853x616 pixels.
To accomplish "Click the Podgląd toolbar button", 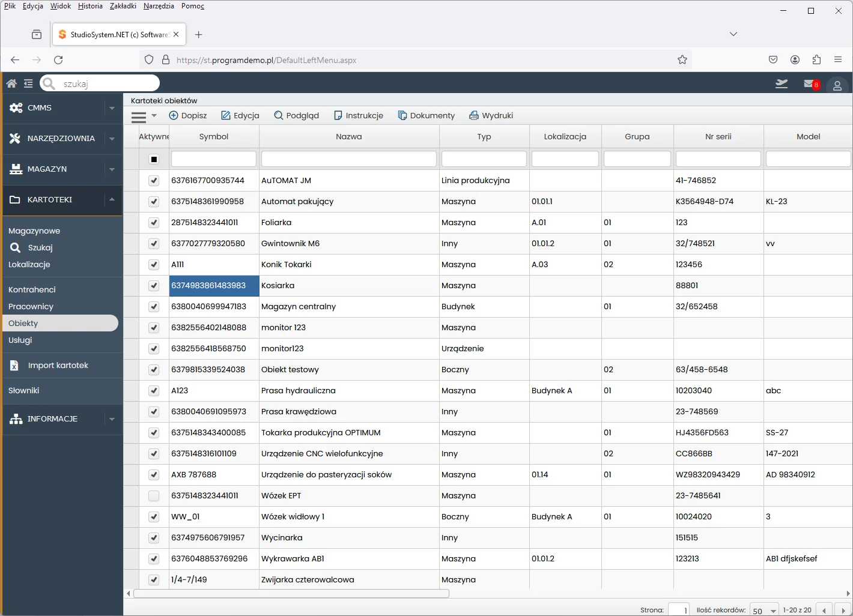I will tap(296, 115).
